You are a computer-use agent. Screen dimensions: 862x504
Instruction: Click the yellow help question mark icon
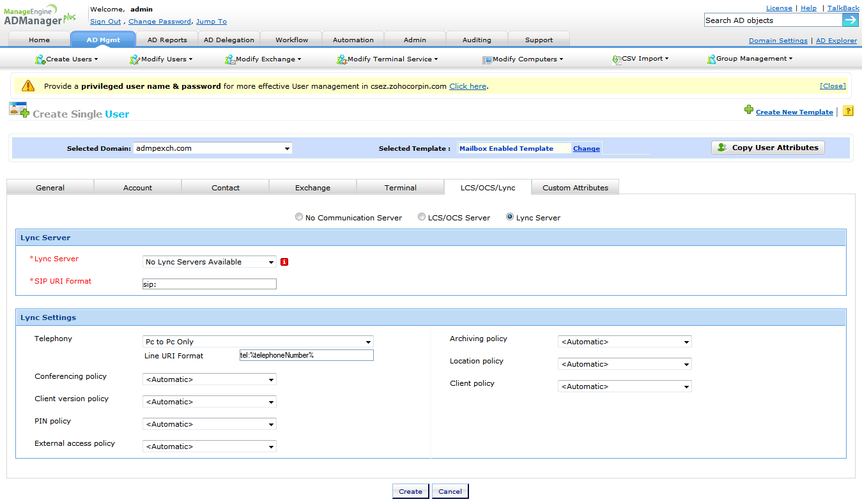coord(848,111)
